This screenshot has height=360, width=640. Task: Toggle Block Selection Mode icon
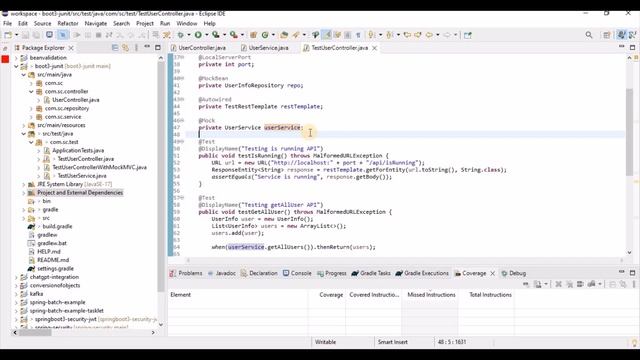click(x=348, y=35)
